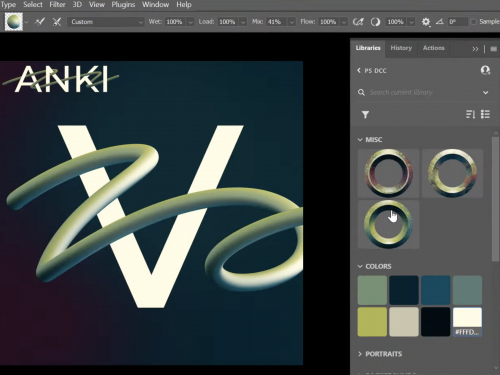Open the Wet value dropdown arrow
The image size is (500, 375).
coord(190,22)
